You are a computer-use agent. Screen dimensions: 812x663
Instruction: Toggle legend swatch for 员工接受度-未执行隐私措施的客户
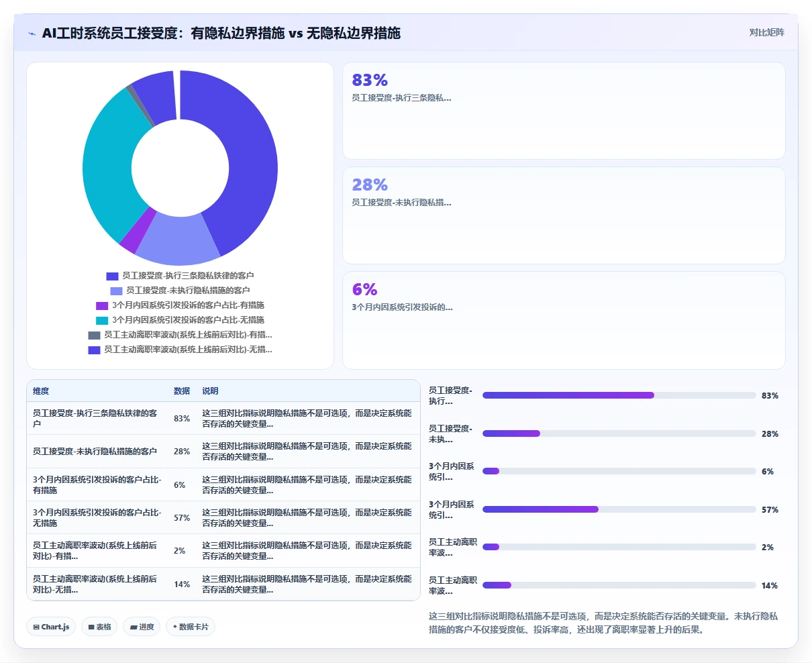point(116,291)
